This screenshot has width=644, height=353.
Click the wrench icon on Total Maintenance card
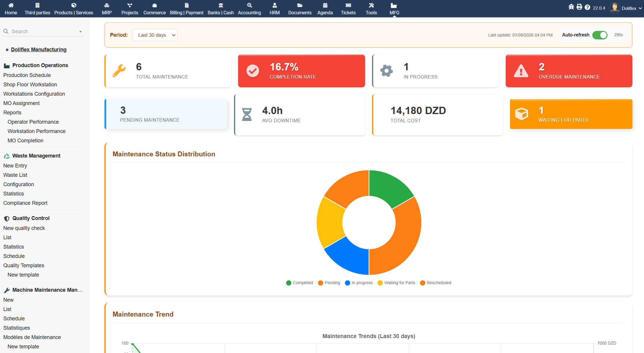tap(119, 71)
